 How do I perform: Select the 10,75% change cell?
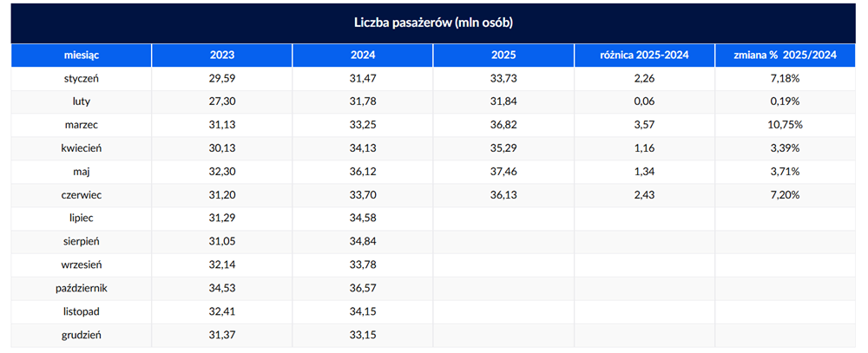click(785, 125)
